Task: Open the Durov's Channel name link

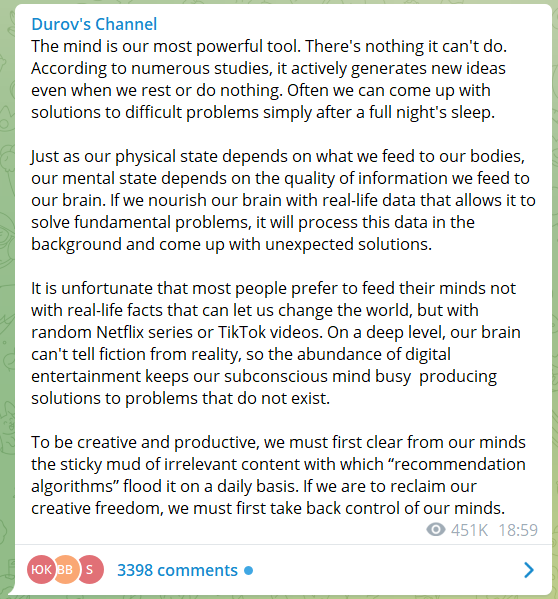Action: (x=94, y=24)
